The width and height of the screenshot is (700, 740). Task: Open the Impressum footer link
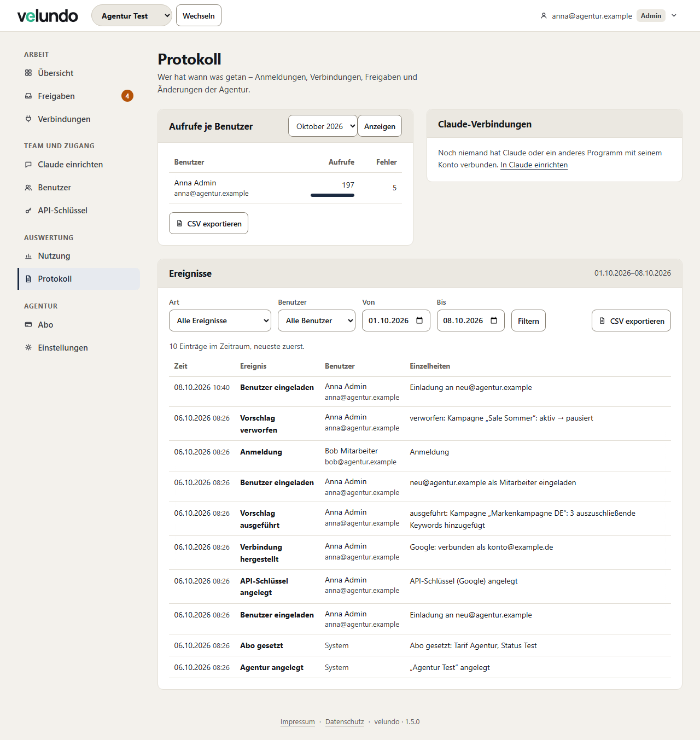(x=297, y=721)
